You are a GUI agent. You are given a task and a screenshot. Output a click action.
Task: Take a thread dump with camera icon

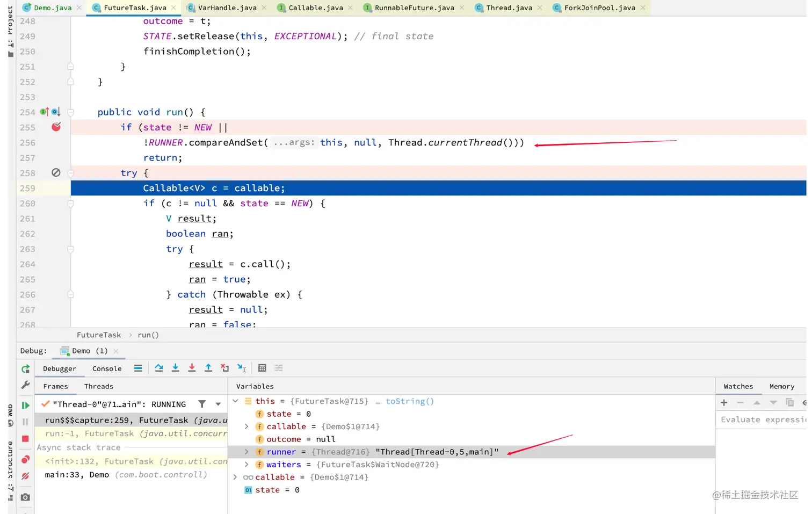25,497
